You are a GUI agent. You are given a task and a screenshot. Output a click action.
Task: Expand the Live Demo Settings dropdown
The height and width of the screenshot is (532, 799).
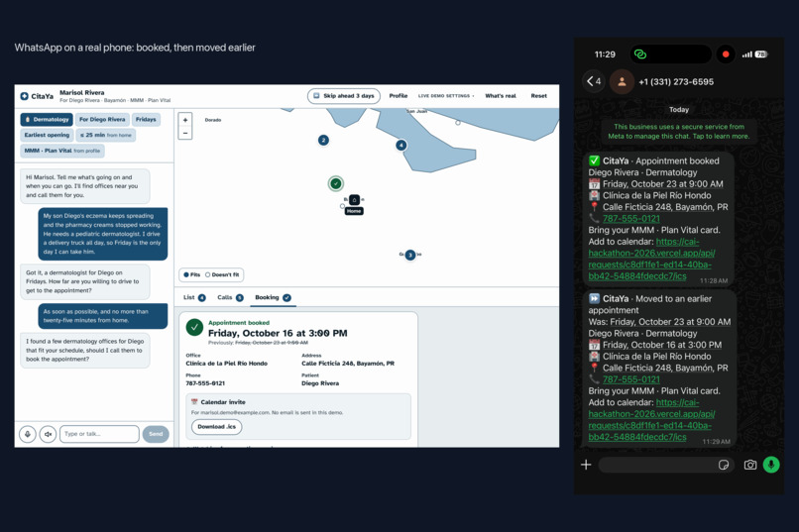(x=446, y=96)
